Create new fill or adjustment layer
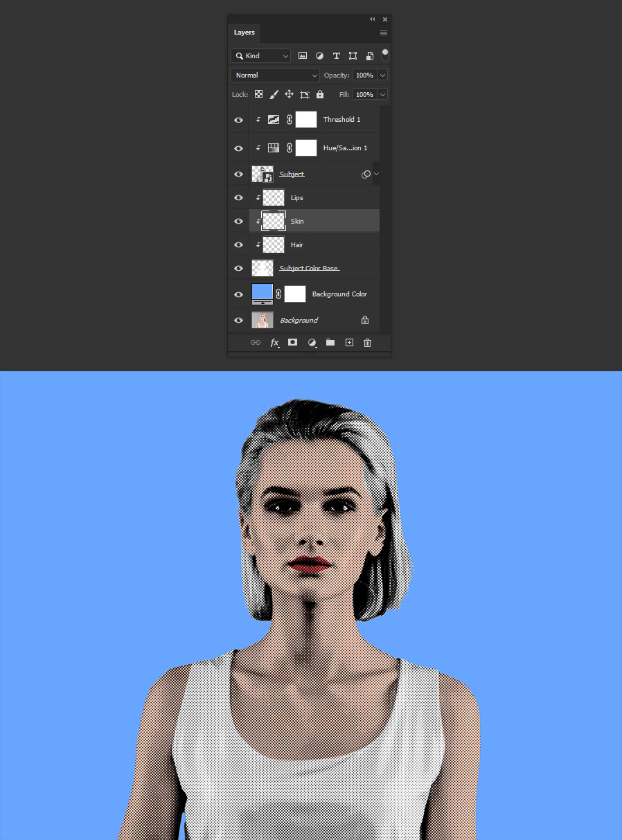 (312, 342)
